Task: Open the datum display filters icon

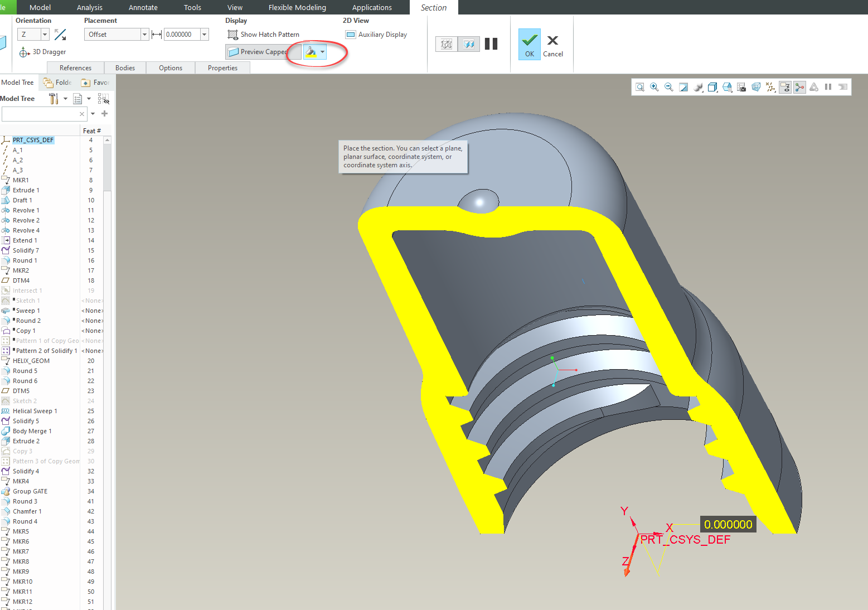Action: coord(770,87)
